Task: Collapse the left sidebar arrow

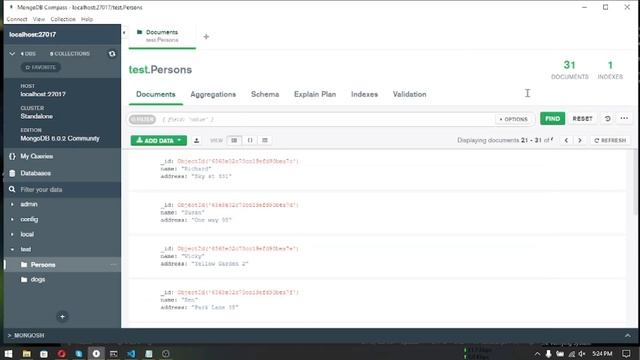Action: click(124, 33)
